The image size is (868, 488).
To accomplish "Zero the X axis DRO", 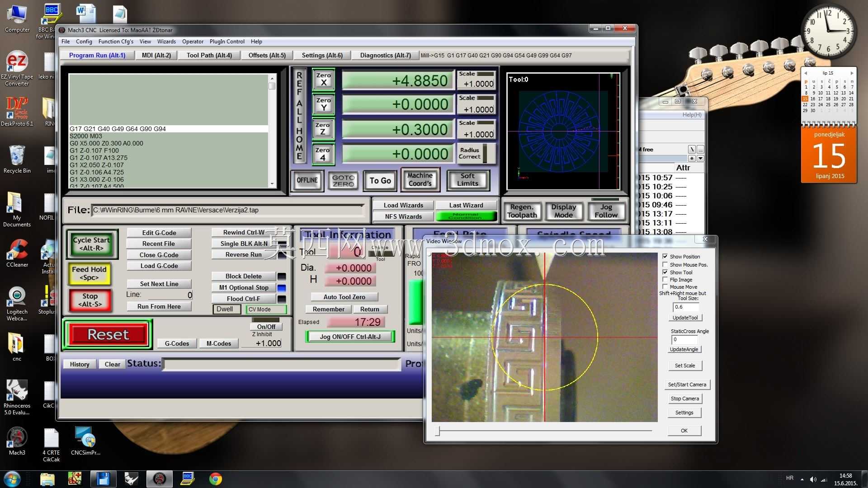I will click(323, 80).
